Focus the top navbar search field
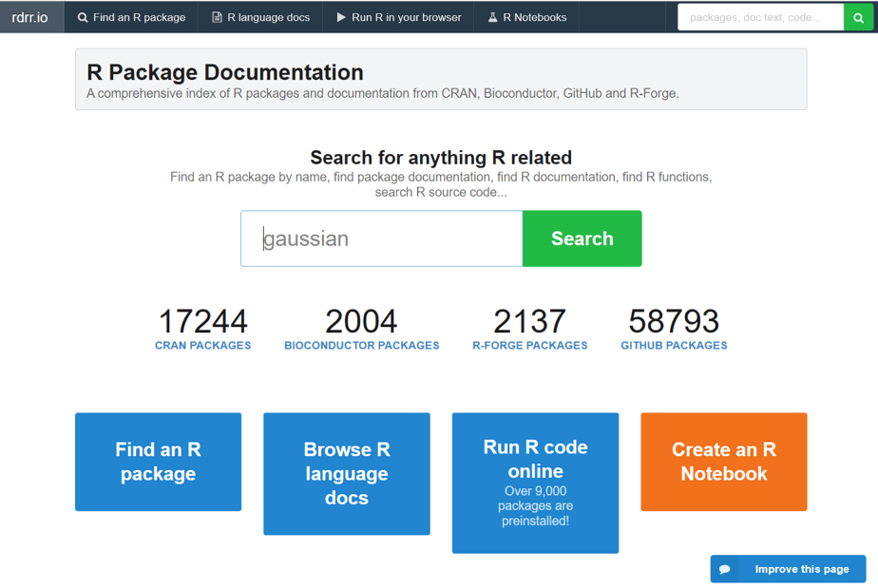The height and width of the screenshot is (588, 878). 760,17
